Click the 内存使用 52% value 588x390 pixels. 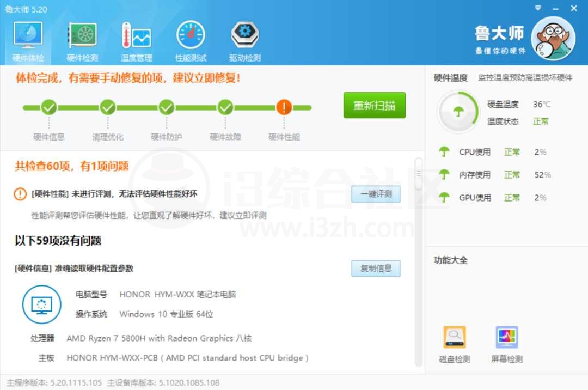point(543,175)
